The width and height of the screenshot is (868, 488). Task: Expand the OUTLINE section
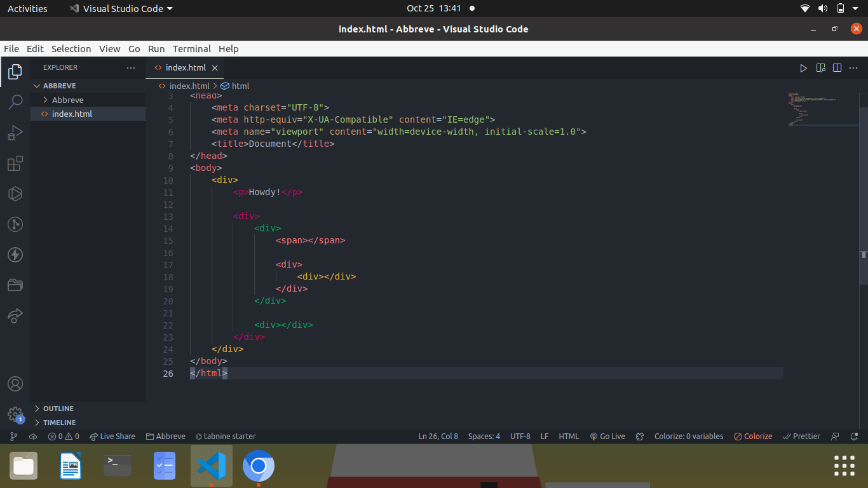[58, 409]
